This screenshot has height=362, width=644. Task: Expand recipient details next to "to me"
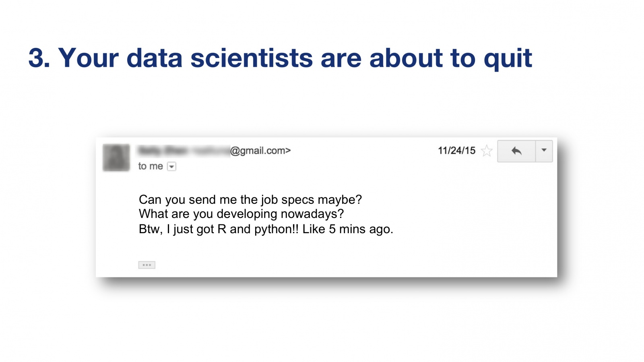(171, 166)
